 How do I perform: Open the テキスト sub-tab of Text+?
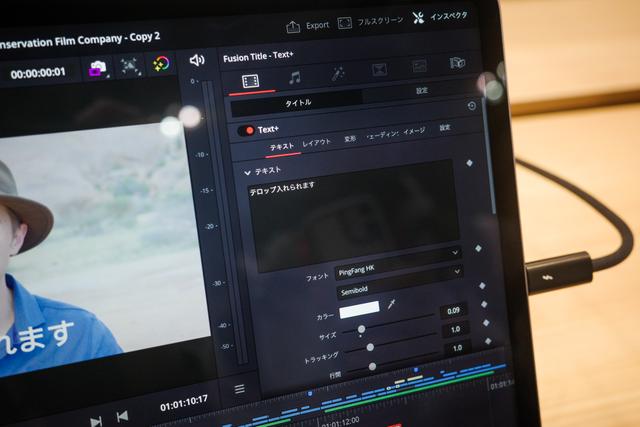pos(282,147)
